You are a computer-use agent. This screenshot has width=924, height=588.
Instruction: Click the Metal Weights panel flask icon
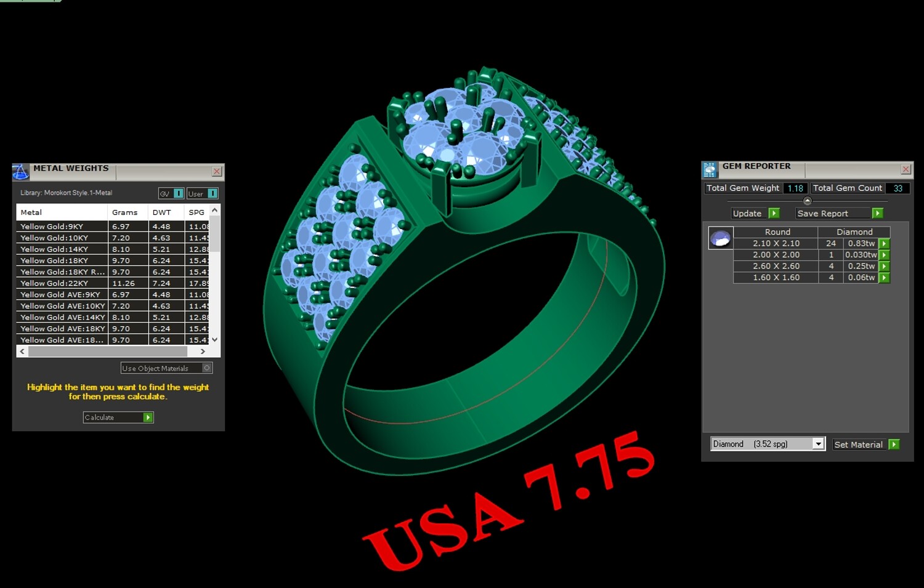click(x=21, y=172)
